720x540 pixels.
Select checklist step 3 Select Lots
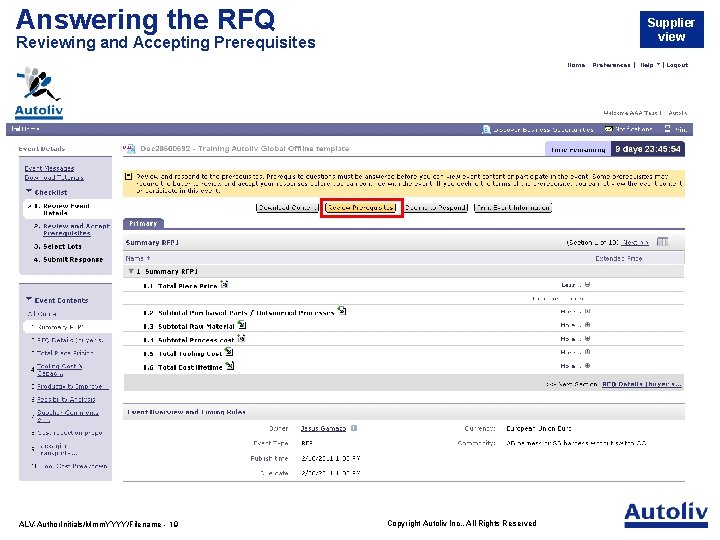[x=57, y=247]
